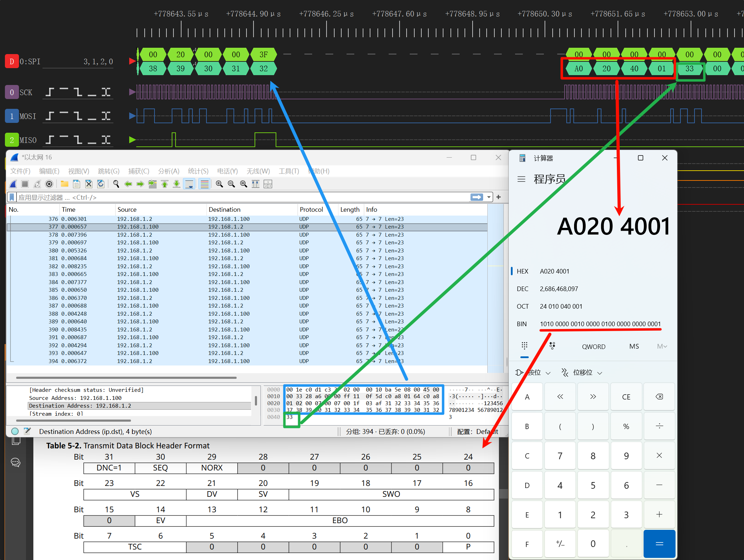The width and height of the screenshot is (744, 560).
Task: Open the 统计(S) menu
Action: pyautogui.click(x=198, y=171)
